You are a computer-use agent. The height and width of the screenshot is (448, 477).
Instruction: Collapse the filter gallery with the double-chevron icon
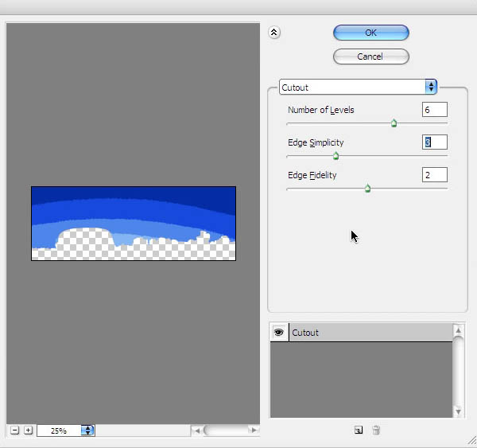click(x=274, y=33)
